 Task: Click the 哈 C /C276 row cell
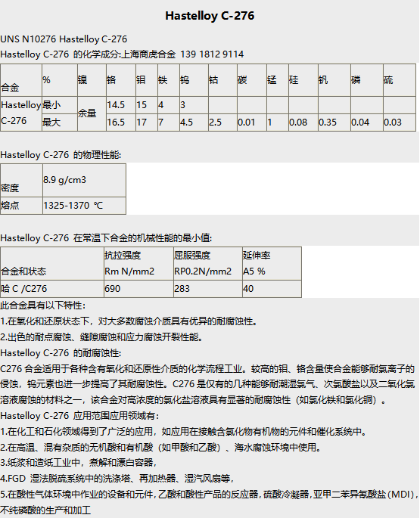[52, 289]
